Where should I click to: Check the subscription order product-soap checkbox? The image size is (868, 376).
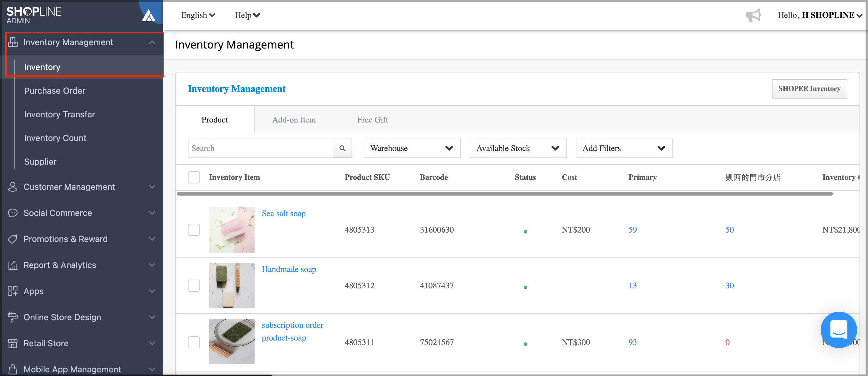click(x=194, y=342)
